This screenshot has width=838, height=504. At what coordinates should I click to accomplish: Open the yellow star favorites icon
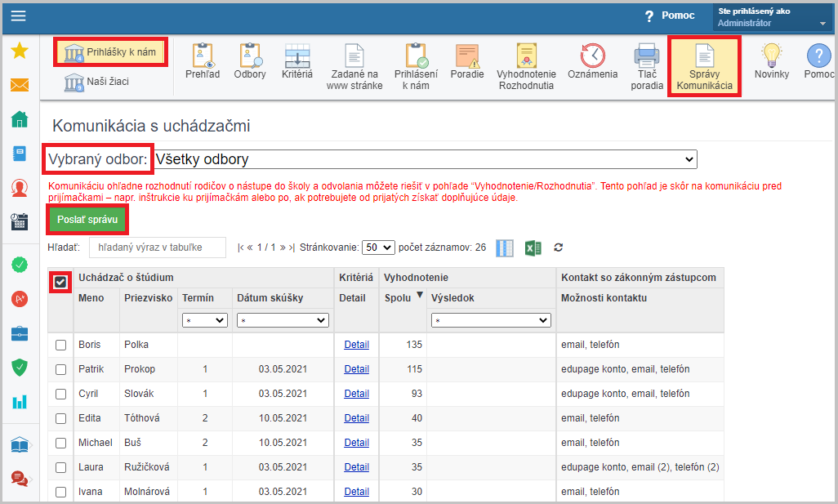[20, 51]
